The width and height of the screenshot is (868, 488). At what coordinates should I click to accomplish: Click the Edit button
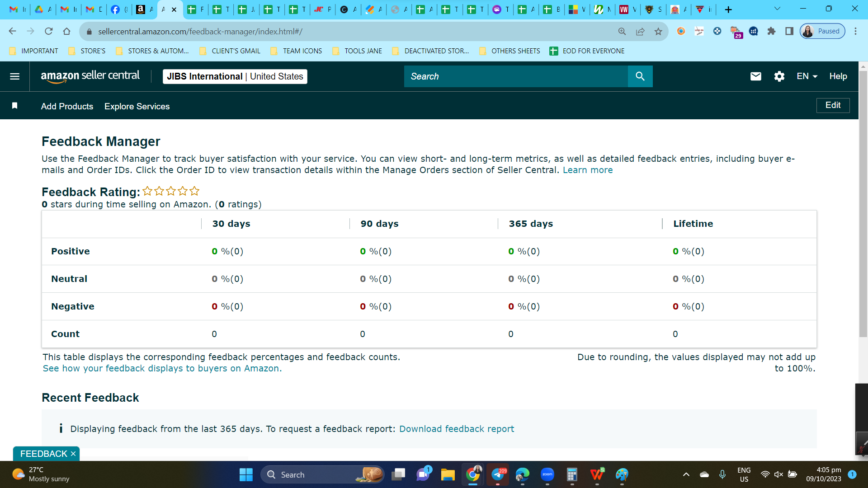pos(833,105)
